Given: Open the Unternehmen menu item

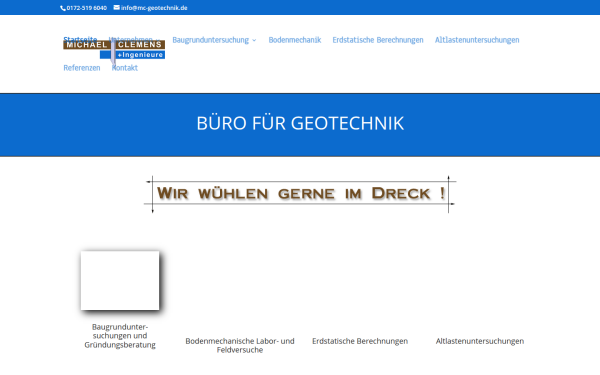Looking at the screenshot, I should (x=131, y=39).
